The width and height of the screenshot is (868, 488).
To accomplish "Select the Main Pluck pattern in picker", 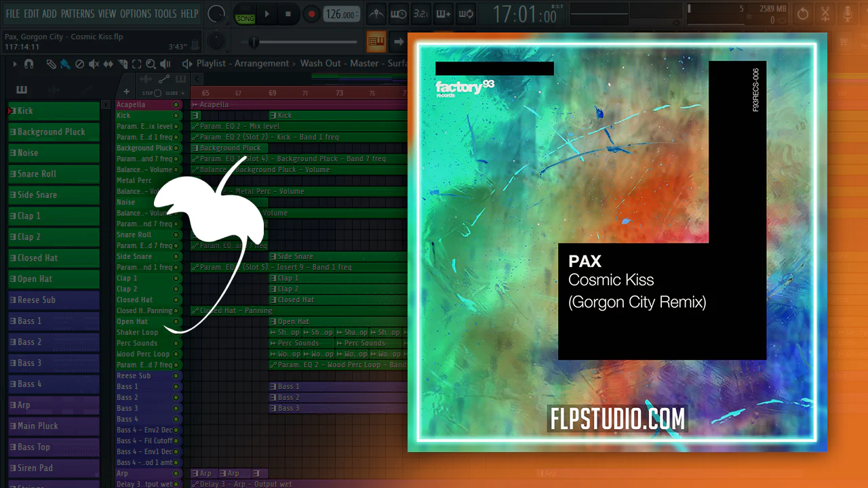I will (x=54, y=426).
